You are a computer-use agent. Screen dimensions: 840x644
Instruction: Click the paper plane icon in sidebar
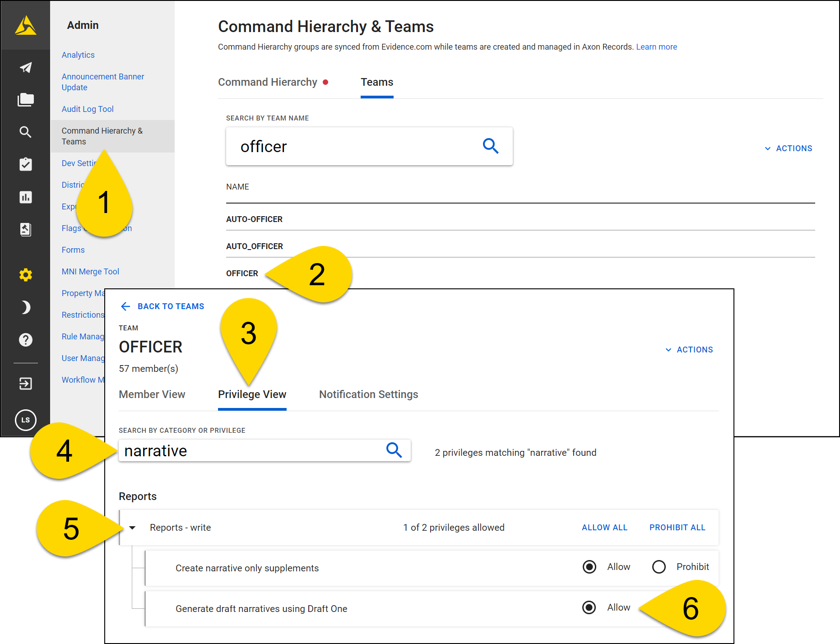pos(26,68)
